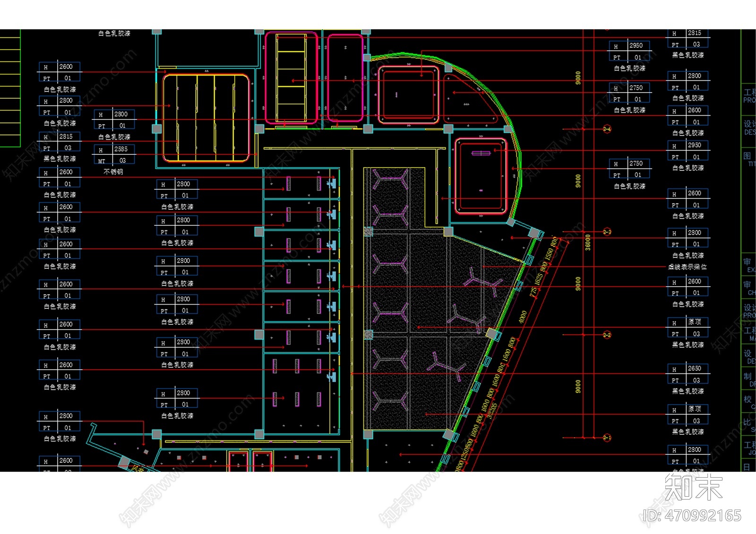Click the 1550 diagonal dimension text
The height and width of the screenshot is (534, 756).
point(549,255)
